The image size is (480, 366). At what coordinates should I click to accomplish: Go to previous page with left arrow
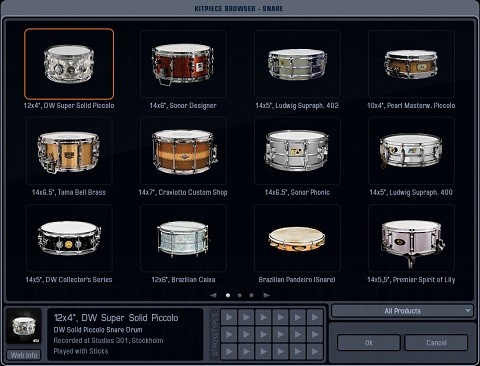click(213, 295)
